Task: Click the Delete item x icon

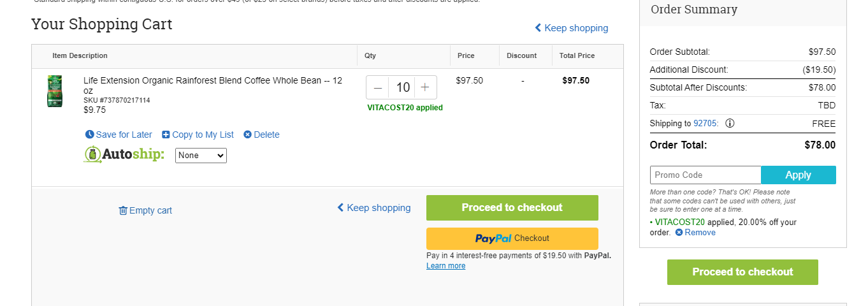Action: [x=247, y=135]
